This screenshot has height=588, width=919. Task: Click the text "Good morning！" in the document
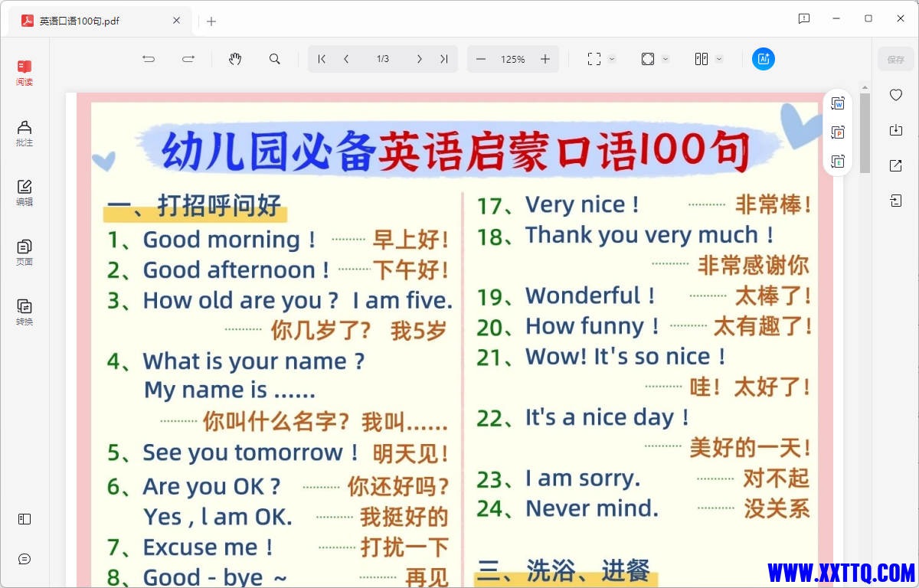[x=230, y=240]
